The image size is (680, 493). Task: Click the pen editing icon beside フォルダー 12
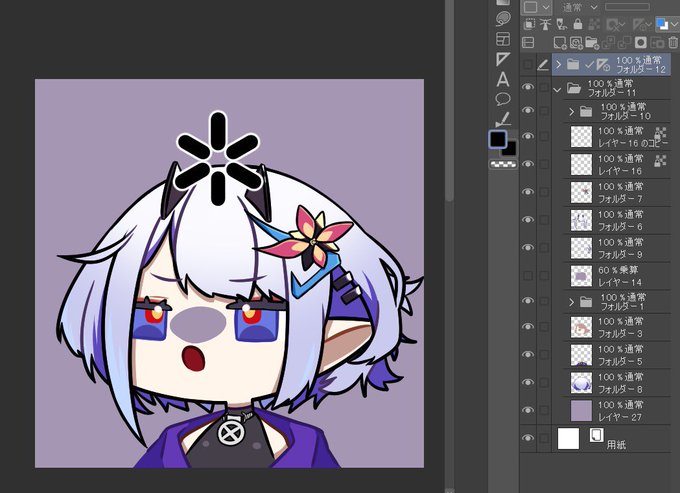tap(543, 65)
